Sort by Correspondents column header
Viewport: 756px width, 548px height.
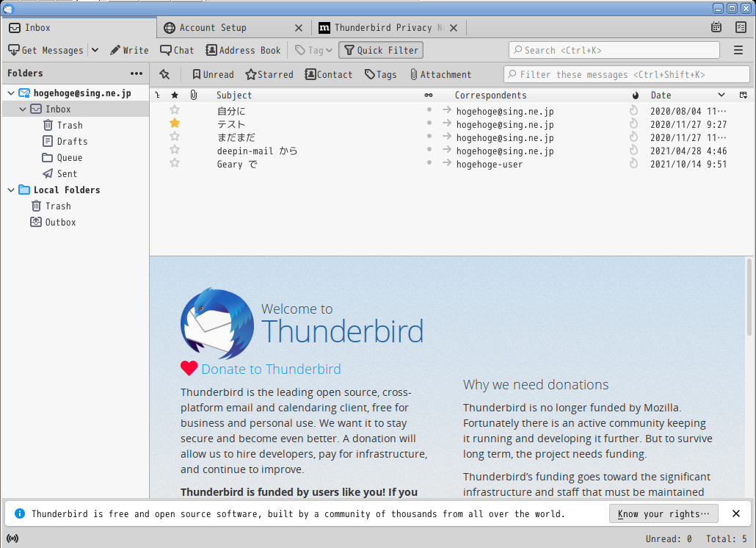[490, 95]
